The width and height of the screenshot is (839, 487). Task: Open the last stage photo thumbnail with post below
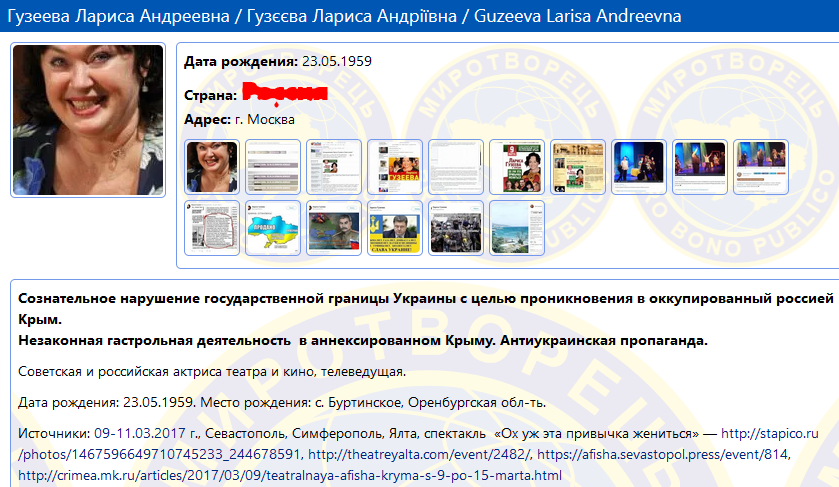761,167
